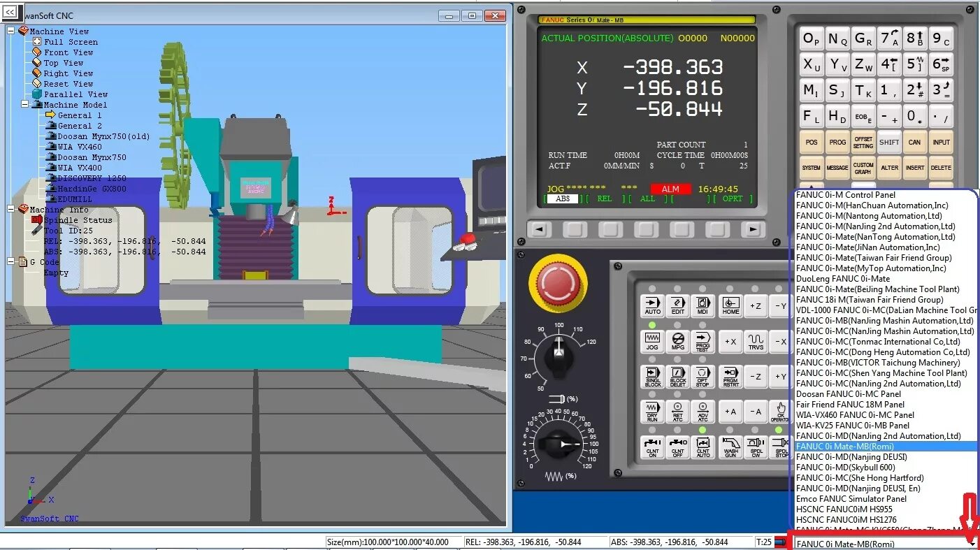Click the -Z jog axis key
The width and height of the screenshot is (980, 550).
(755, 377)
